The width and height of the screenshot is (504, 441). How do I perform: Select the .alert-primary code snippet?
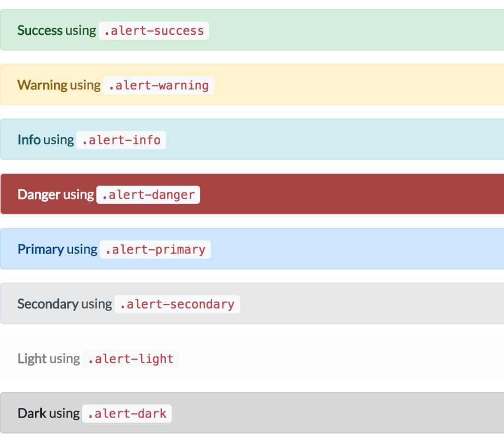(155, 249)
